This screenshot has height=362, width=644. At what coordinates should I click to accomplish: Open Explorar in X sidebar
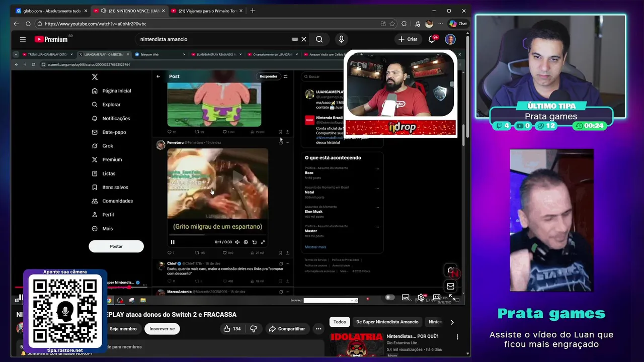pos(106,105)
